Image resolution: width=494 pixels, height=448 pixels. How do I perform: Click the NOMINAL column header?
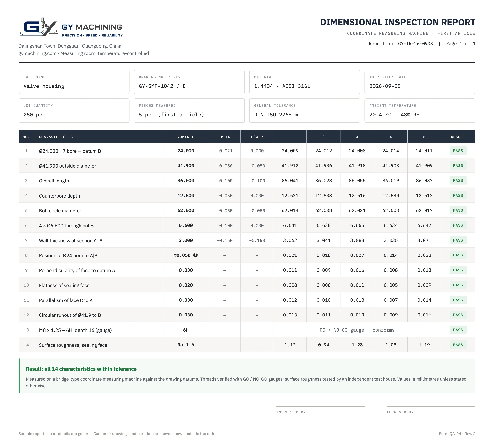coord(185,137)
